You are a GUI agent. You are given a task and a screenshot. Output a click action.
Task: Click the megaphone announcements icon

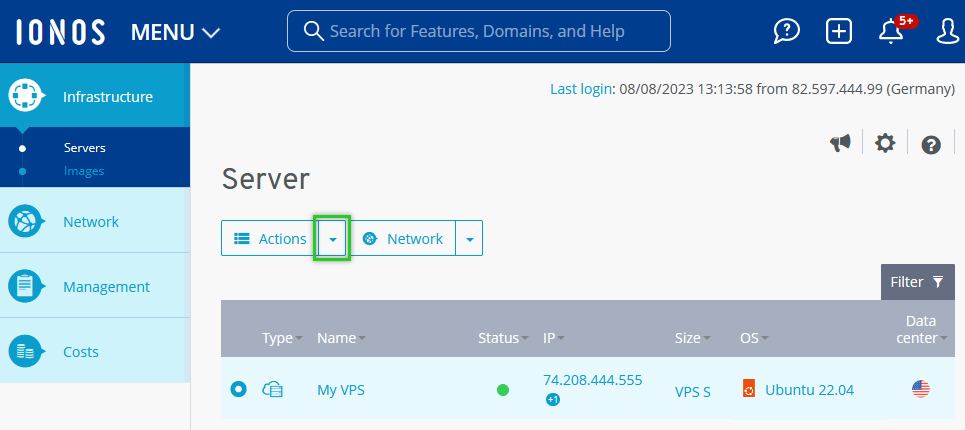(840, 144)
